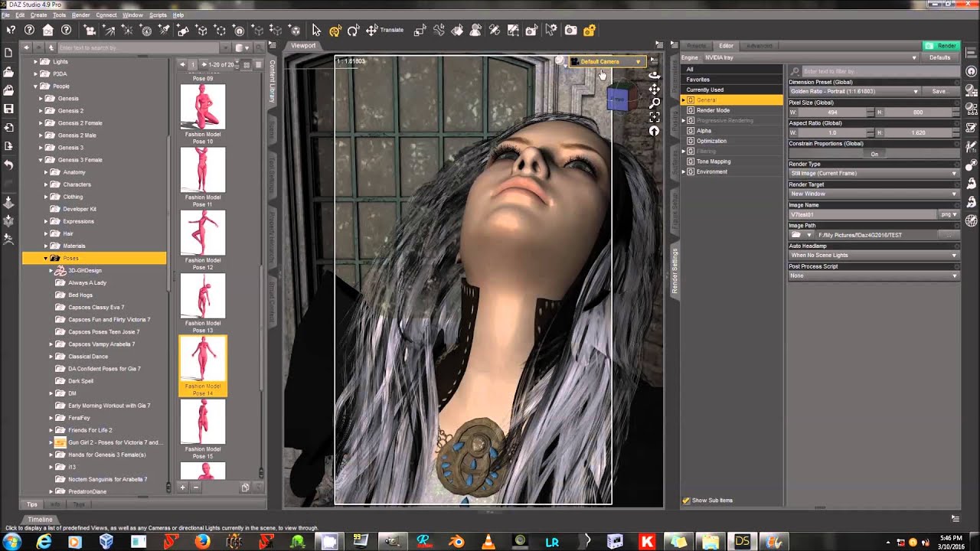Click the Defaults button
This screenshot has height=551, width=980.
[x=939, y=57]
